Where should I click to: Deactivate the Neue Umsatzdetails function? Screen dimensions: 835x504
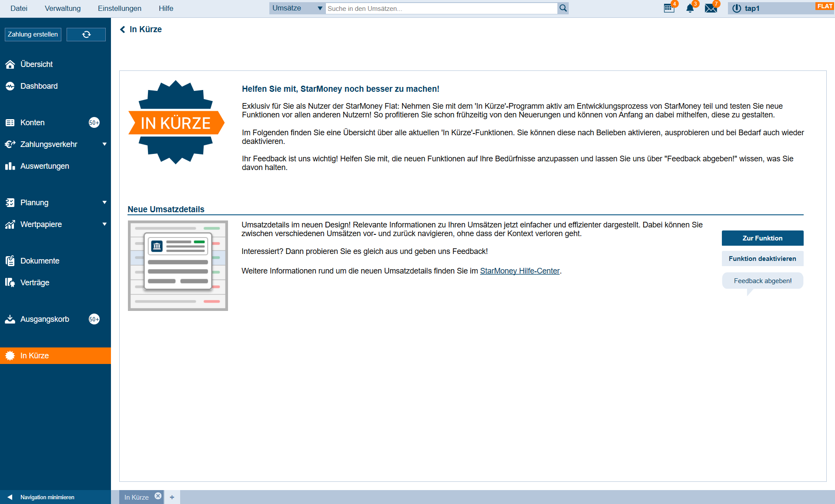[x=762, y=259]
